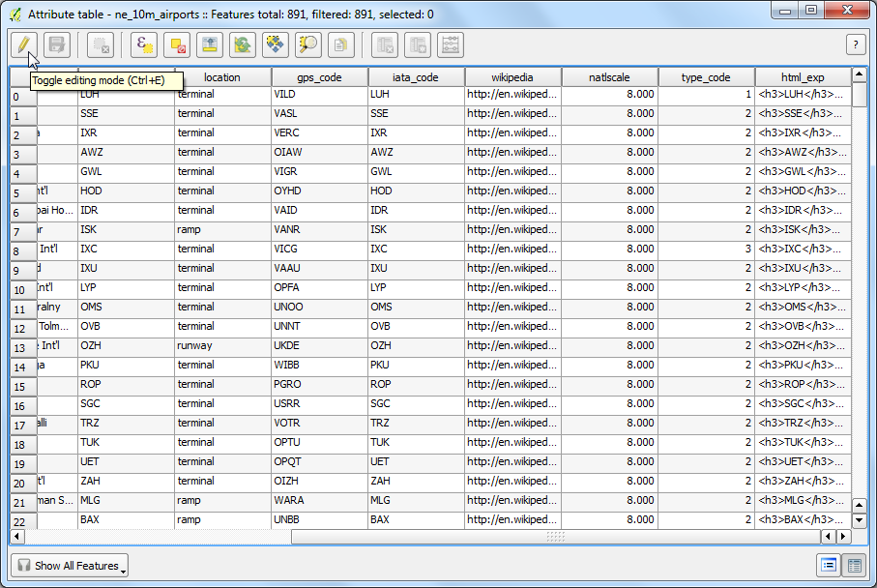
Task: Click the gps_code cell WARA
Action: [319, 500]
